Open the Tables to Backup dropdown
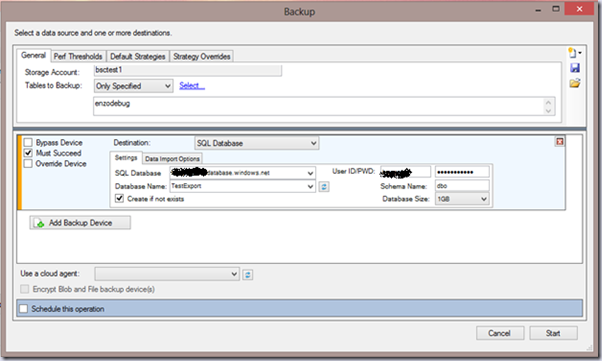This screenshot has height=361, width=602. (134, 86)
